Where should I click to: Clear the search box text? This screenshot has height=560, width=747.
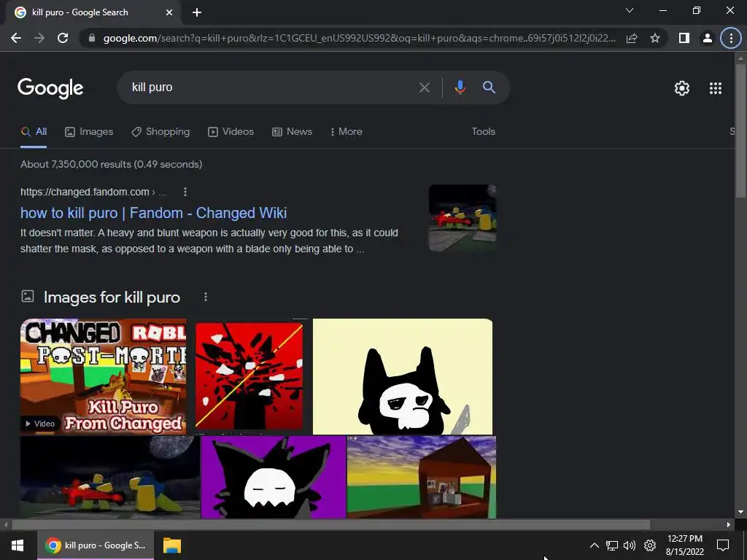(424, 87)
